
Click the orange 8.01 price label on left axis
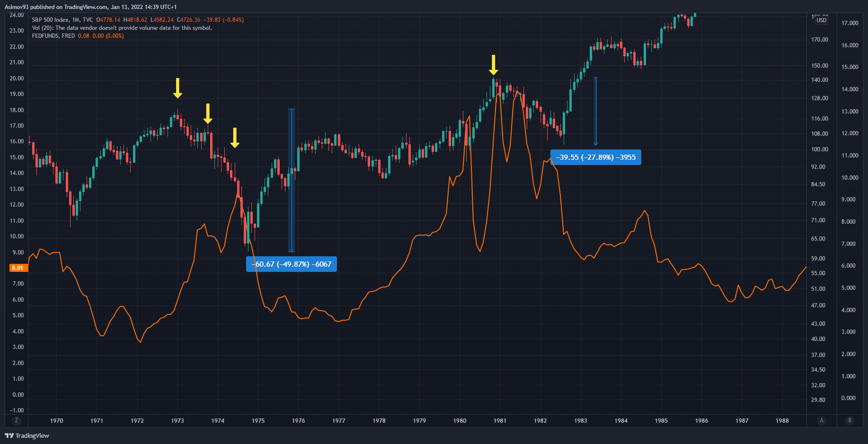18,268
